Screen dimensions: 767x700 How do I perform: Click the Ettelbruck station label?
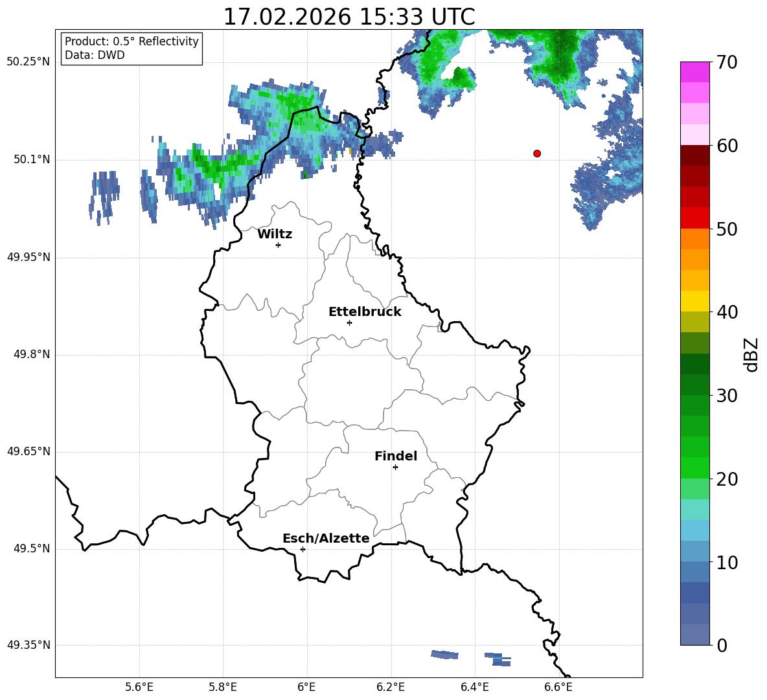coord(365,312)
